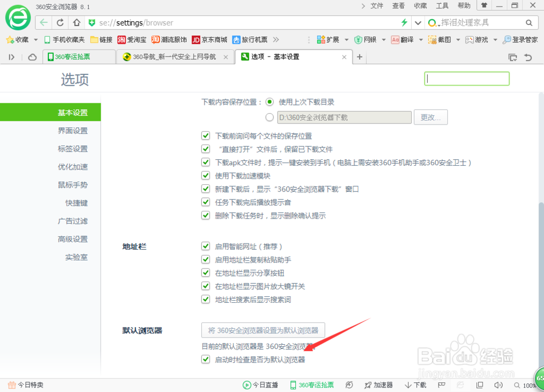
Task: Click the restore closed tab undo icon
Action: 528,57
